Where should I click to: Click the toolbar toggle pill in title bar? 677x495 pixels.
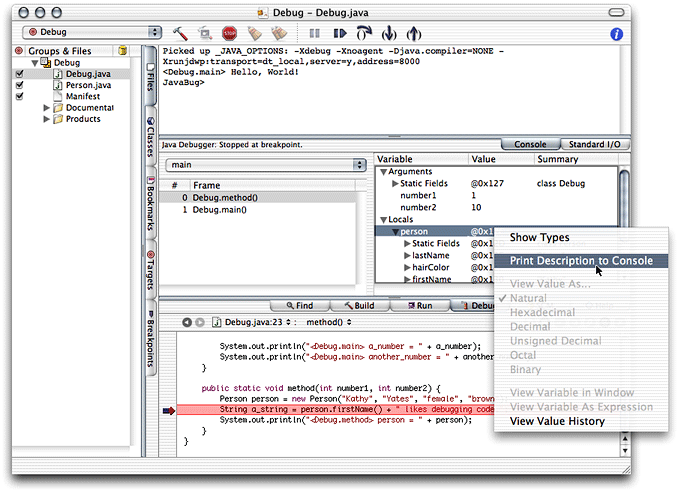[x=616, y=12]
